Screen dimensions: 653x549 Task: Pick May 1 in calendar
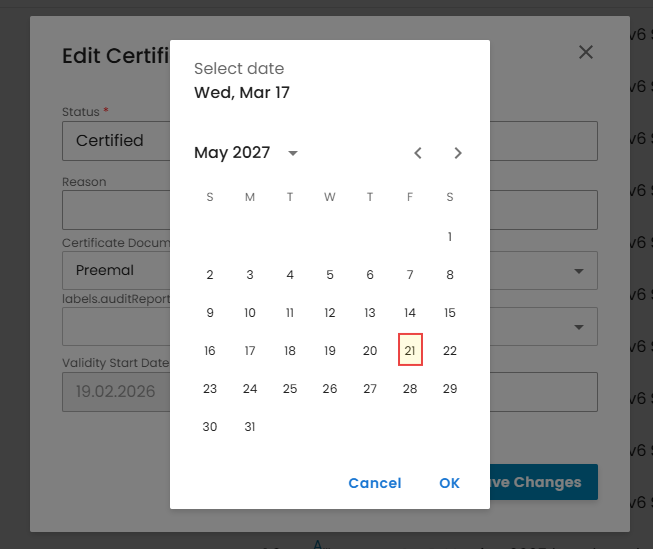450,237
